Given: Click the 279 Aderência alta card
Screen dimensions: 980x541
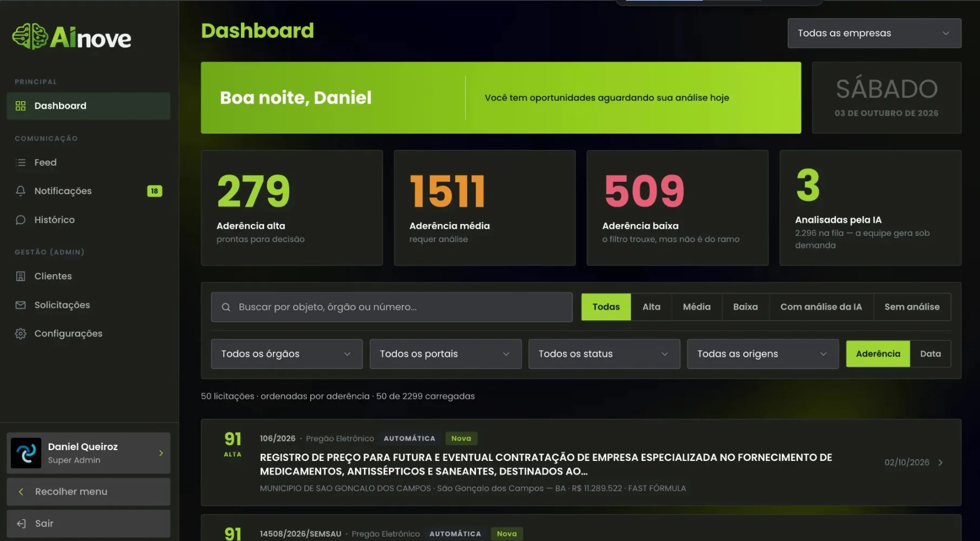Looking at the screenshot, I should click(x=292, y=208).
